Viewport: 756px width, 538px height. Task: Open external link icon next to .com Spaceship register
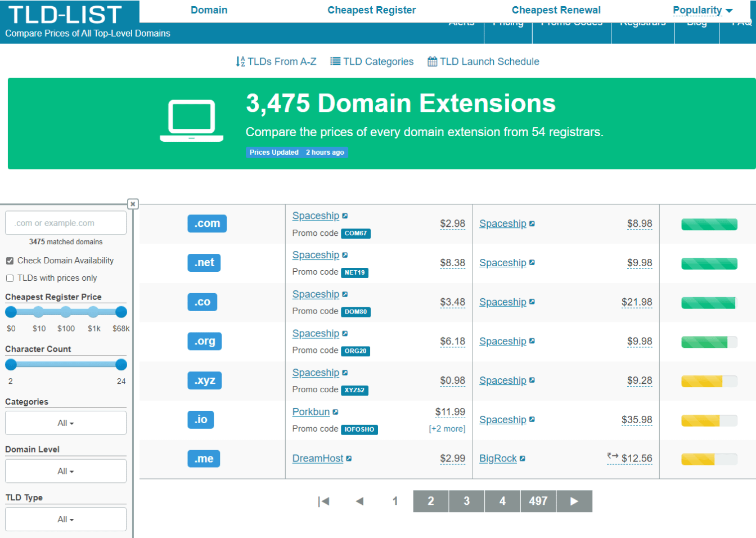[x=345, y=216]
